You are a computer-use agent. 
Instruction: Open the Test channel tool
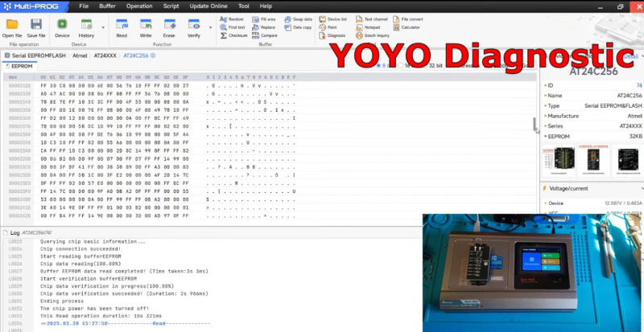372,19
